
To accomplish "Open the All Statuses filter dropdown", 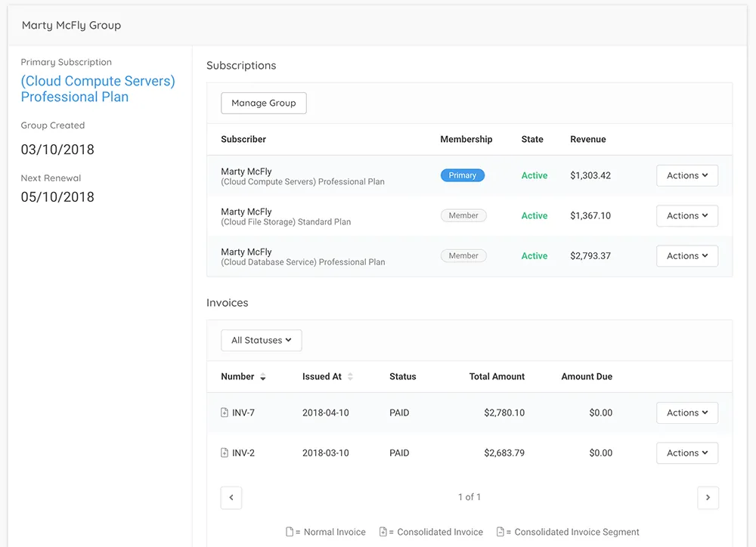I will [261, 340].
